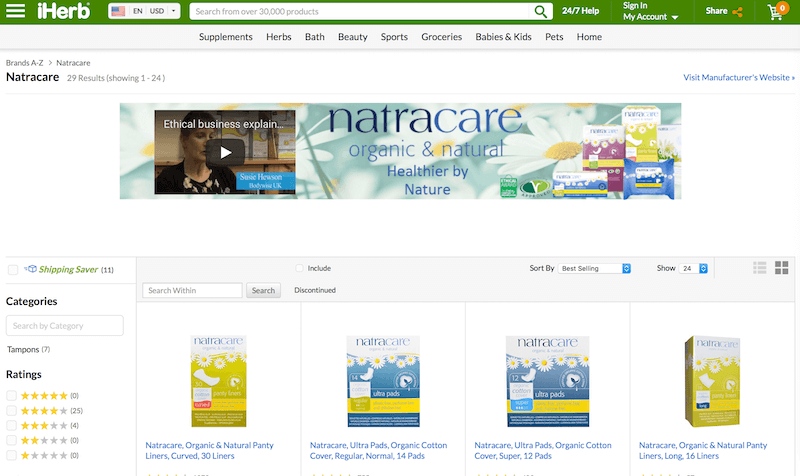
Task: Open the Pets menu
Action: click(x=554, y=37)
